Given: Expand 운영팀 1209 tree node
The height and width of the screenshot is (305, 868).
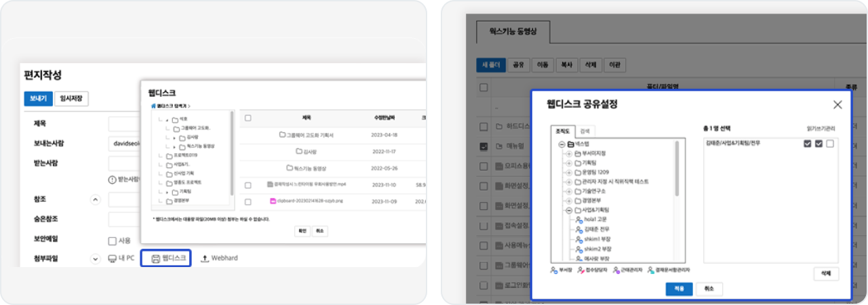Looking at the screenshot, I should pyautogui.click(x=569, y=173).
